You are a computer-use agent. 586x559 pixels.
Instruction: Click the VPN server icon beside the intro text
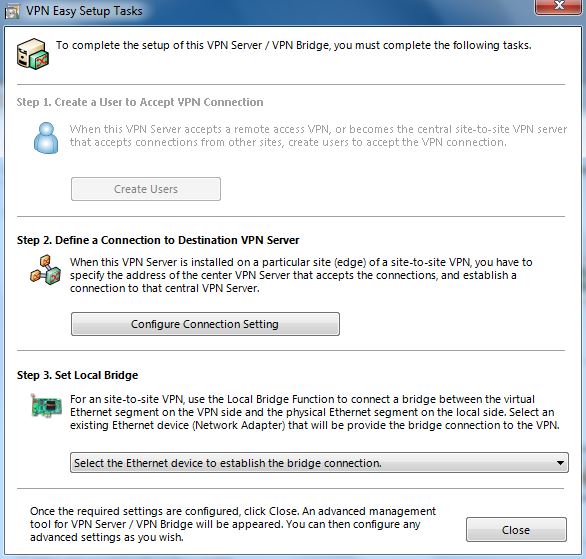pyautogui.click(x=33, y=54)
